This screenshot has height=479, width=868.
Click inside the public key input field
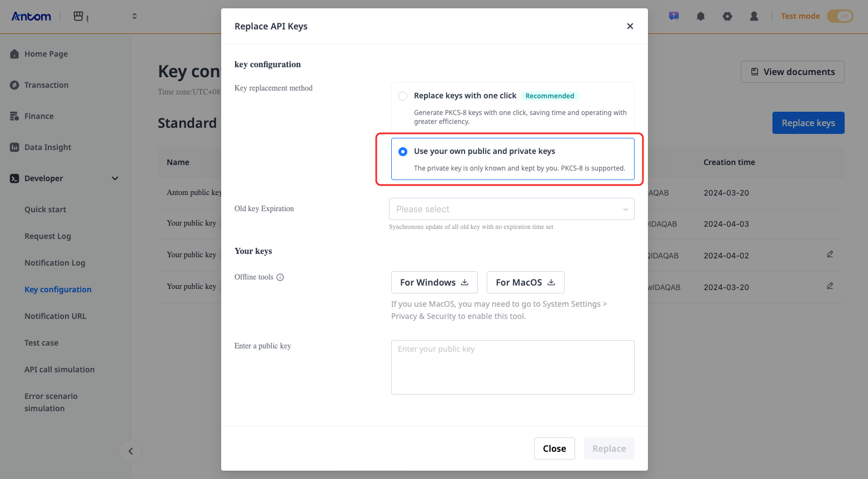coord(512,367)
